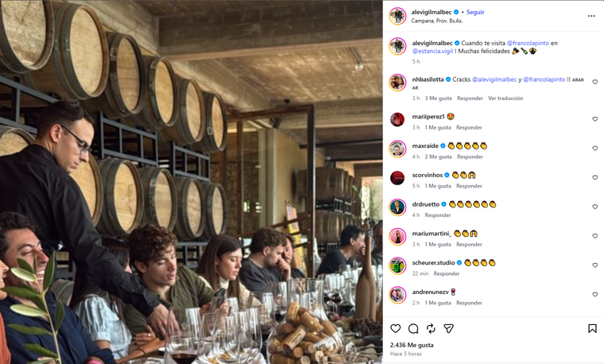Like the scorvinhos comment heart
604x364 pixels.
(x=594, y=178)
